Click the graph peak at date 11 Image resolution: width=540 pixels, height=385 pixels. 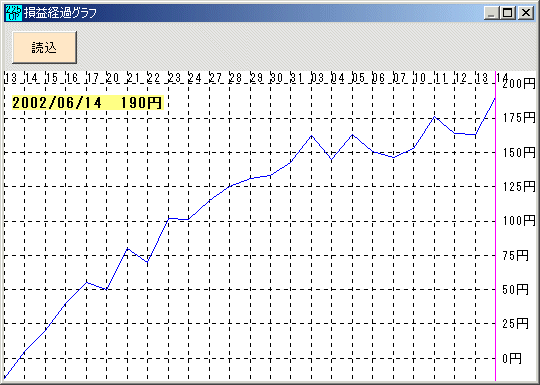434,117
